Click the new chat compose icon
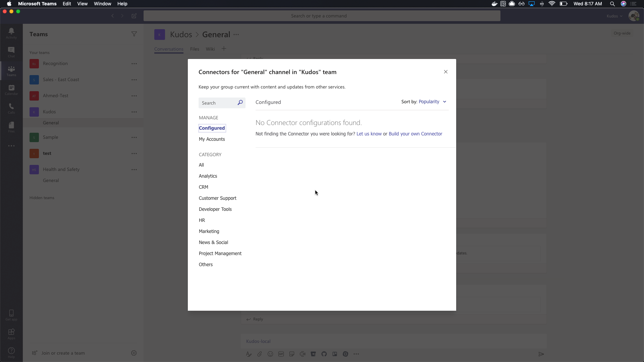The height and width of the screenshot is (362, 644). (134, 16)
